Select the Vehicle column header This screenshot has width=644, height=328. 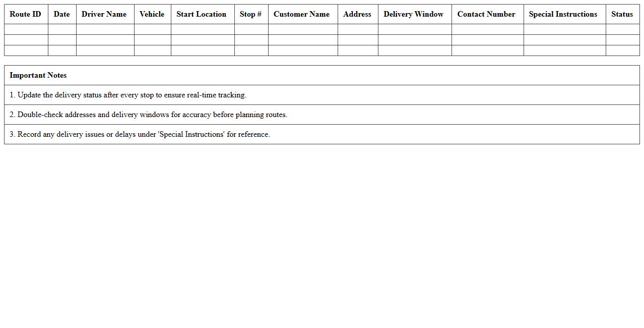point(152,14)
